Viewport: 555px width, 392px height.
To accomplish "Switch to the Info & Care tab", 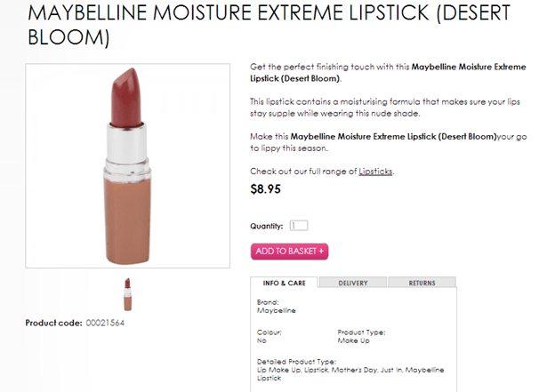I will 285,283.
